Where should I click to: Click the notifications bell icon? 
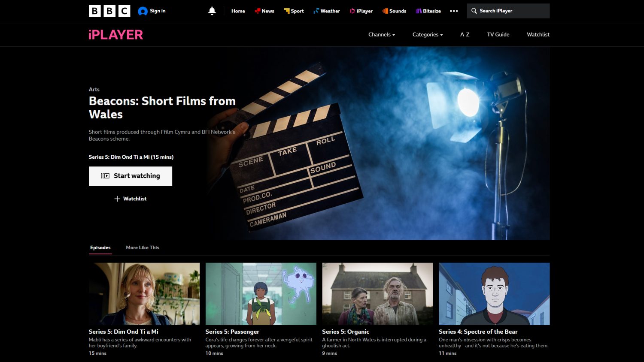(212, 11)
